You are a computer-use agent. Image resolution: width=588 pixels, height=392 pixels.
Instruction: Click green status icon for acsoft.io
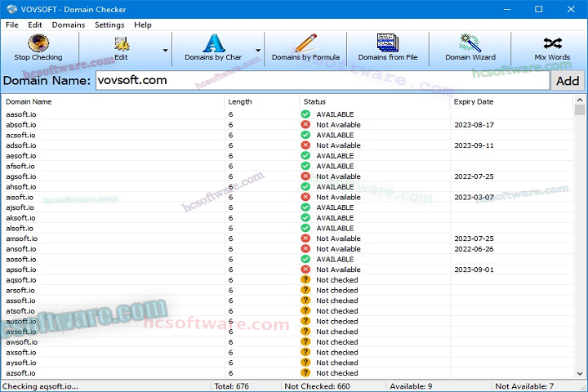(305, 135)
